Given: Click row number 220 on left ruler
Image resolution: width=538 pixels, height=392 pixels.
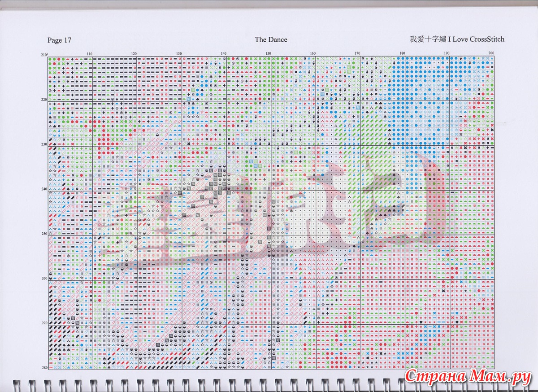Looking at the screenshot, I should [43, 100].
